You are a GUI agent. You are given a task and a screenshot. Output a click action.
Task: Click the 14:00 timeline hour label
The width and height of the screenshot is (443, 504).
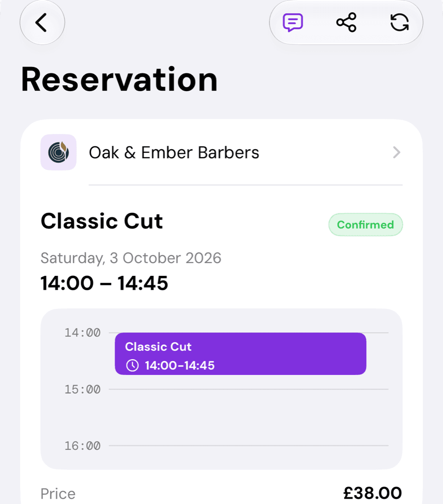pos(83,333)
